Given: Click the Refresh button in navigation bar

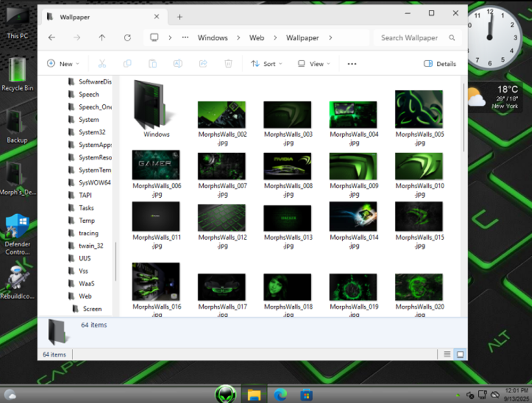Looking at the screenshot, I should tap(127, 38).
